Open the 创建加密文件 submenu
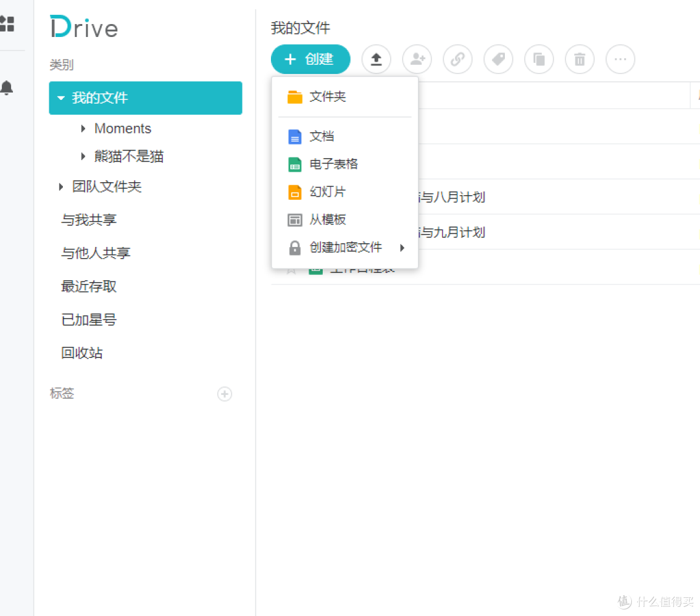Image resolution: width=700 pixels, height=616 pixels. coord(346,248)
